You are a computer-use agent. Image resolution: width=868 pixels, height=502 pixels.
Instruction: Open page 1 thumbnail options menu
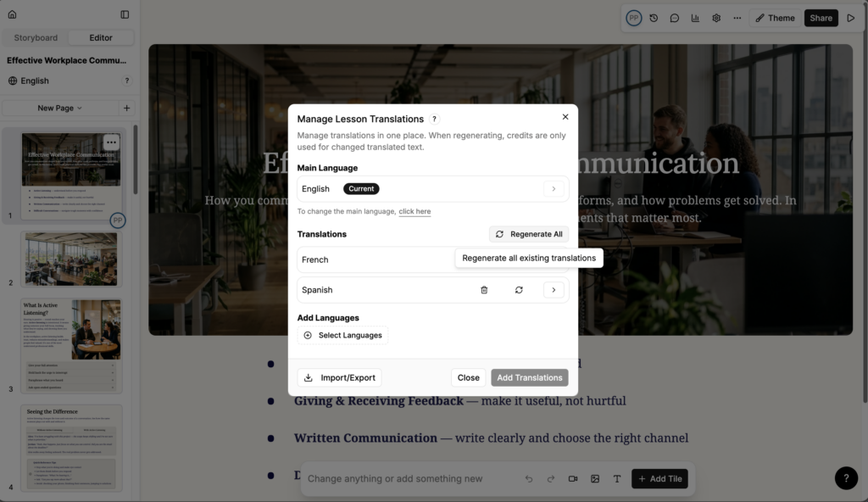coord(111,142)
